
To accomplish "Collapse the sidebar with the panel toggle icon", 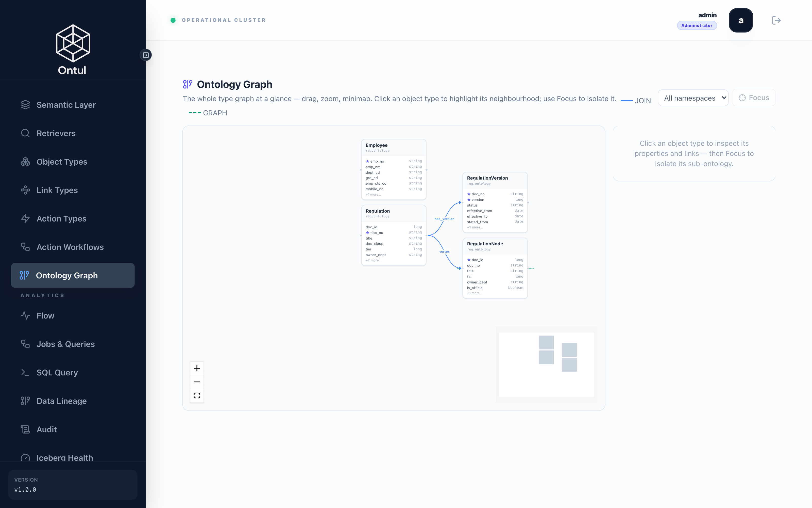I will pyautogui.click(x=146, y=55).
